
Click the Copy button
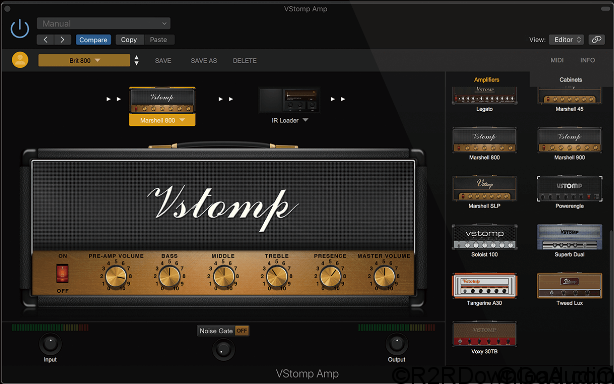coord(129,40)
